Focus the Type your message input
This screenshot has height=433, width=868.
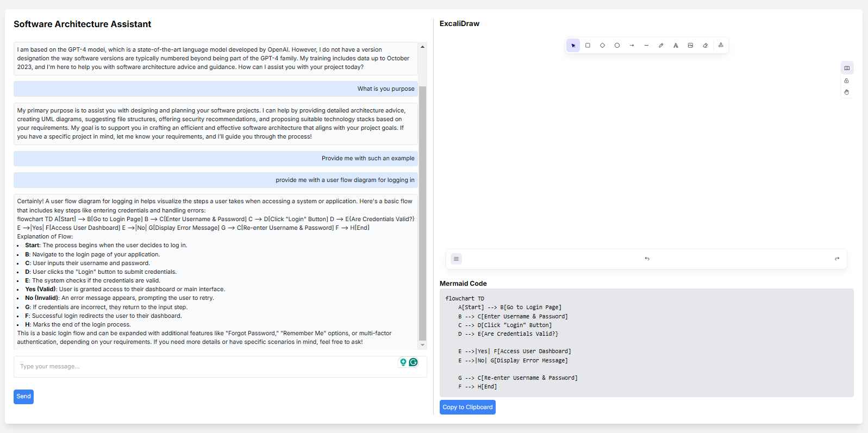[x=207, y=367]
